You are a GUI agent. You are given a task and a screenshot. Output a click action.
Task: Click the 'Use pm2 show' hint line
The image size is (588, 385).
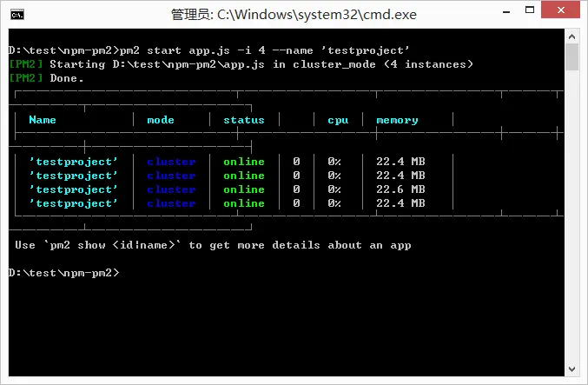point(213,245)
